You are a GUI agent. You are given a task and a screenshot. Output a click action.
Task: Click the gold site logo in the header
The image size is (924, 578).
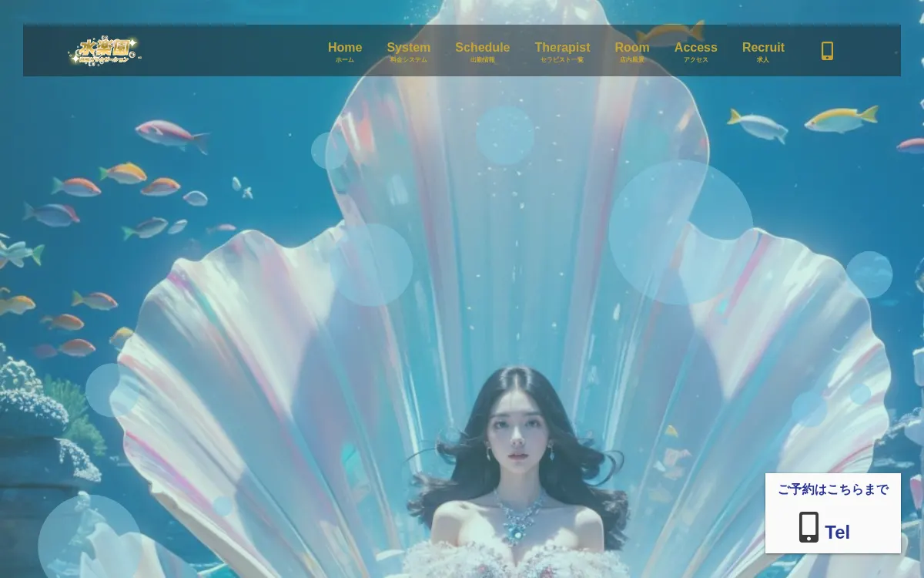(x=104, y=51)
